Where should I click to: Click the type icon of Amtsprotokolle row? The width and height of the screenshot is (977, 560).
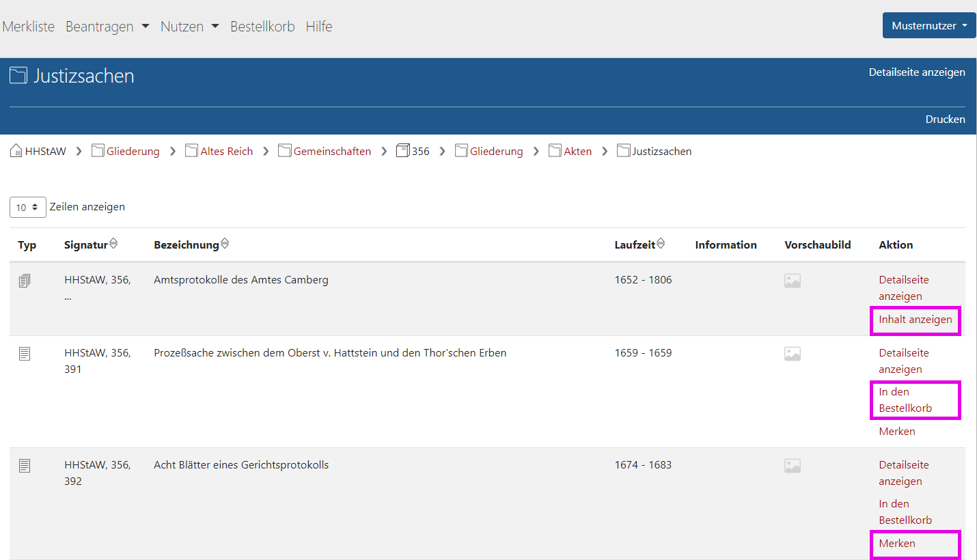(25, 281)
